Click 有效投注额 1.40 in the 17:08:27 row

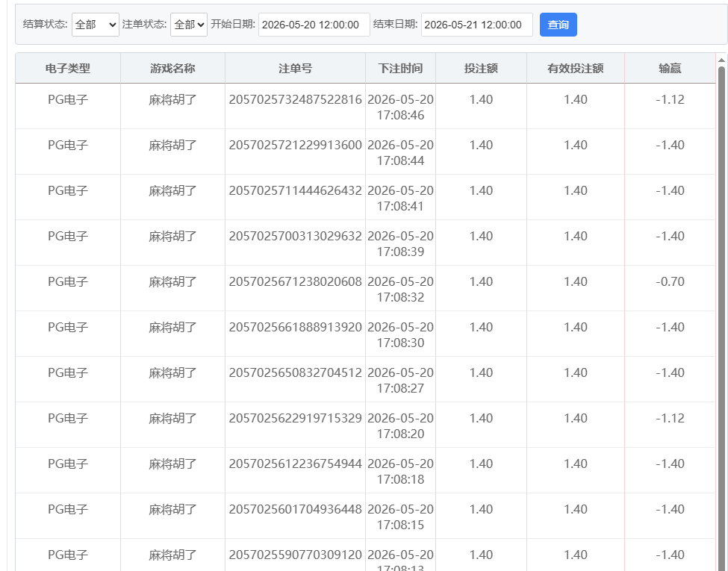[x=576, y=372]
